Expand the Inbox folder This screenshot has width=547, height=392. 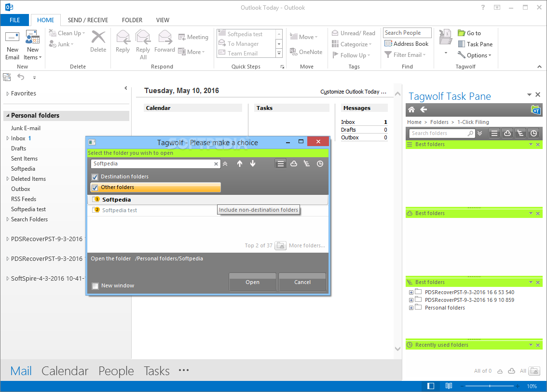[8, 138]
